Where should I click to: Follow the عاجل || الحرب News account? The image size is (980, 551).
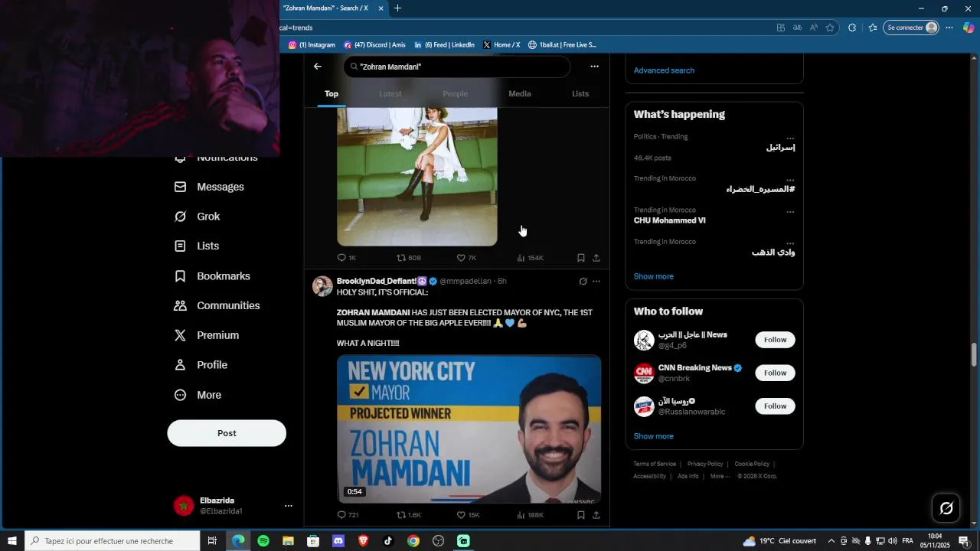pos(775,340)
